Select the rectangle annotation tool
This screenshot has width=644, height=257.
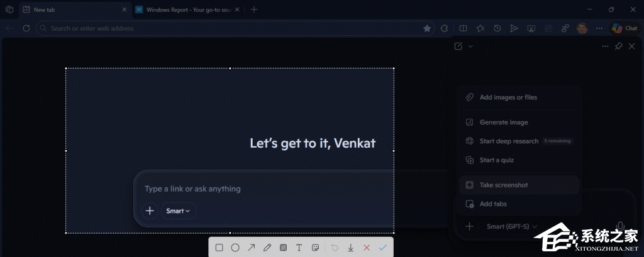[219, 248]
